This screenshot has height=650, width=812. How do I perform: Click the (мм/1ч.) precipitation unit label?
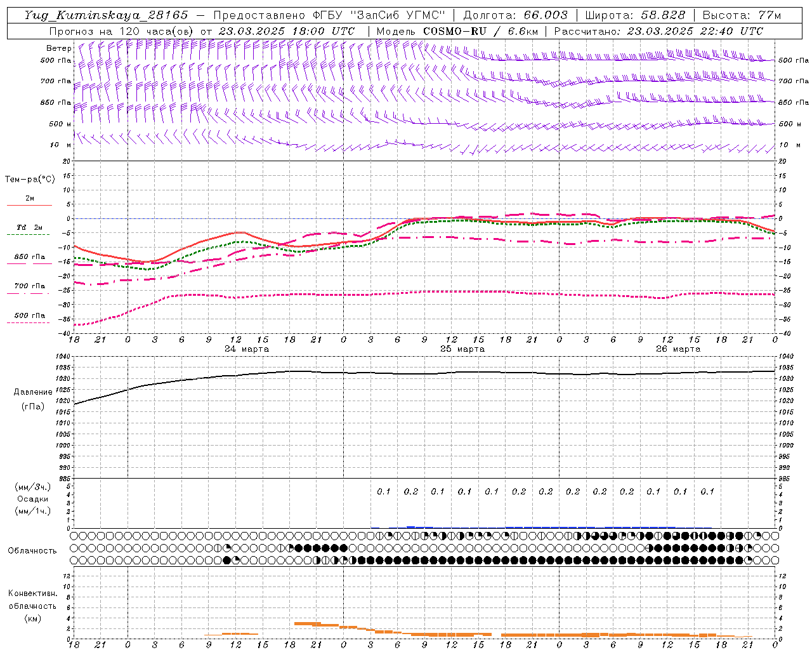coord(33,511)
